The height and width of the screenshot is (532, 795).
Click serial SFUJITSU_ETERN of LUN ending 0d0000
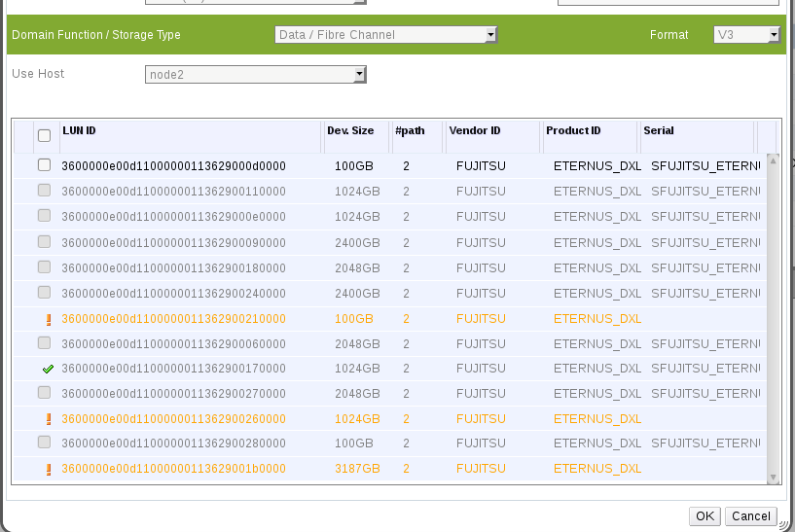705,166
